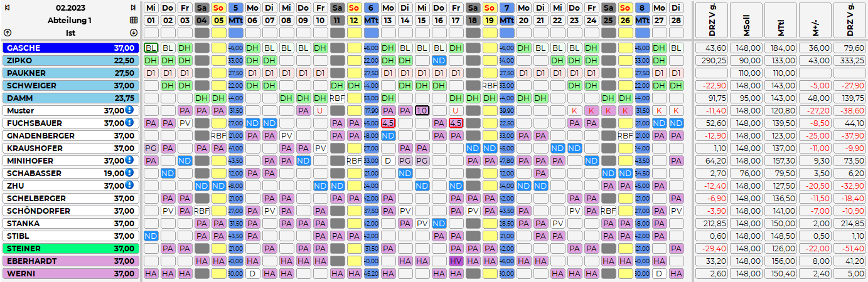868x282 pixels.
Task: Open the Abteilung 1 department selector
Action: point(69,20)
